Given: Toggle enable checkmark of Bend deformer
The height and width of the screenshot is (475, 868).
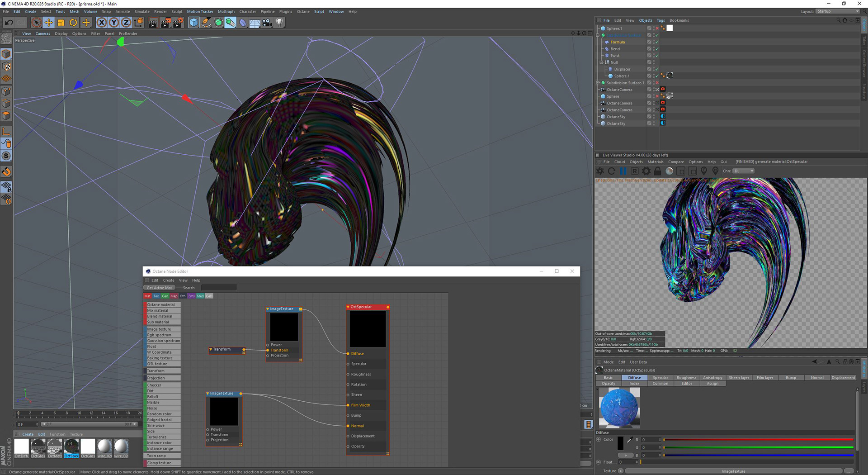Looking at the screenshot, I should tap(657, 49).
